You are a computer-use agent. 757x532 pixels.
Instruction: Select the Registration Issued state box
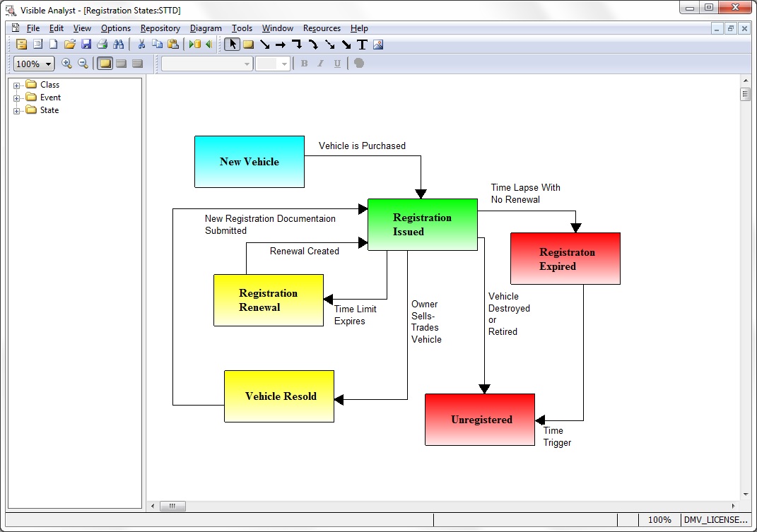tap(423, 225)
